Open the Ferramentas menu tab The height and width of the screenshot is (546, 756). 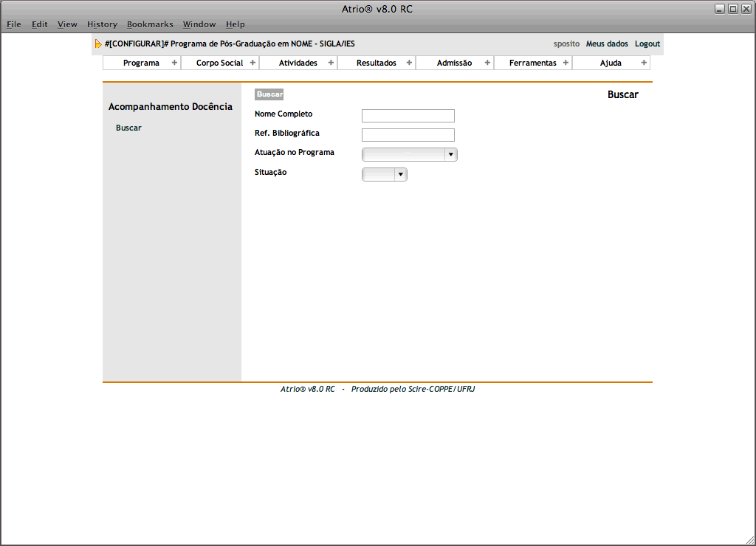(x=532, y=63)
